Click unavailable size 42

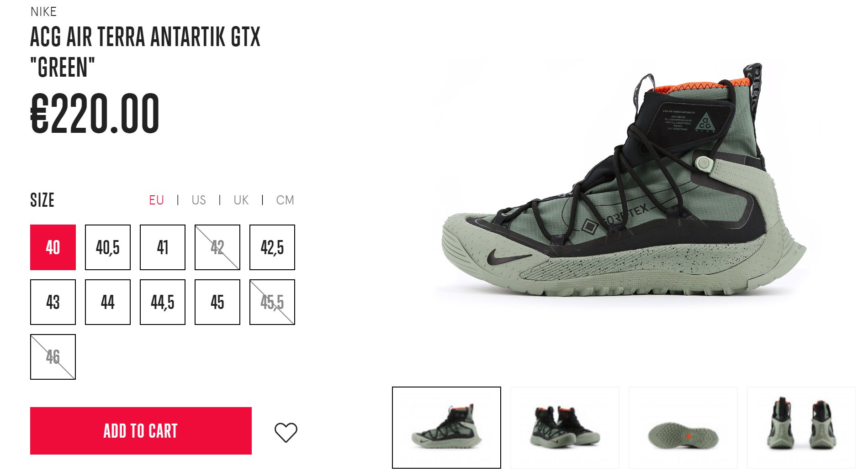[x=217, y=247]
